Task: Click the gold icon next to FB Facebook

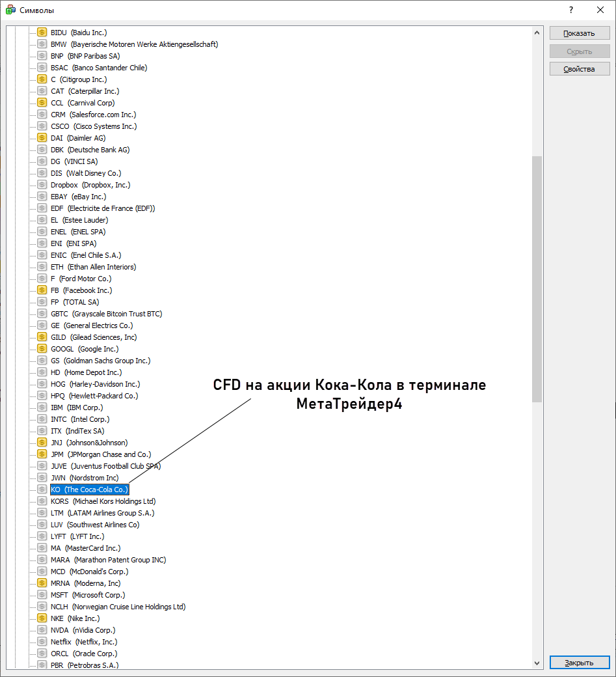Action: pos(42,290)
